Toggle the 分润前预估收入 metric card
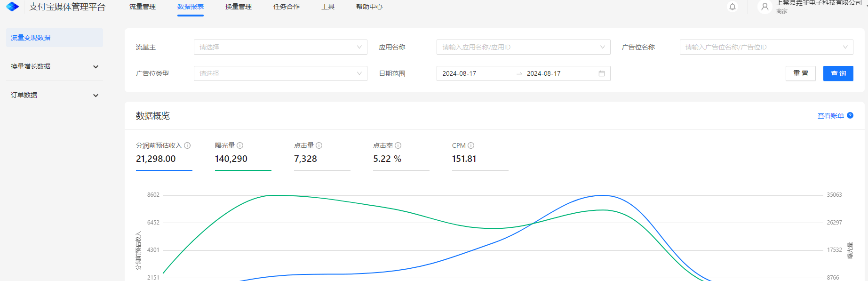868x281 pixels. [x=164, y=154]
